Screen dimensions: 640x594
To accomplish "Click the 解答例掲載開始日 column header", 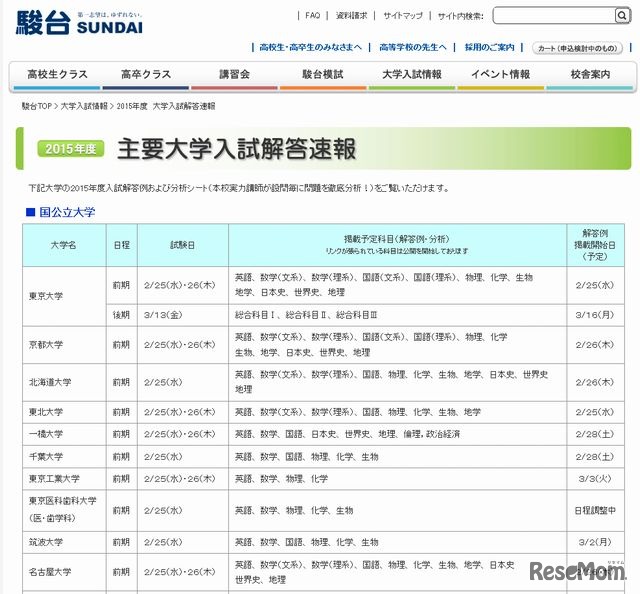I will point(595,245).
